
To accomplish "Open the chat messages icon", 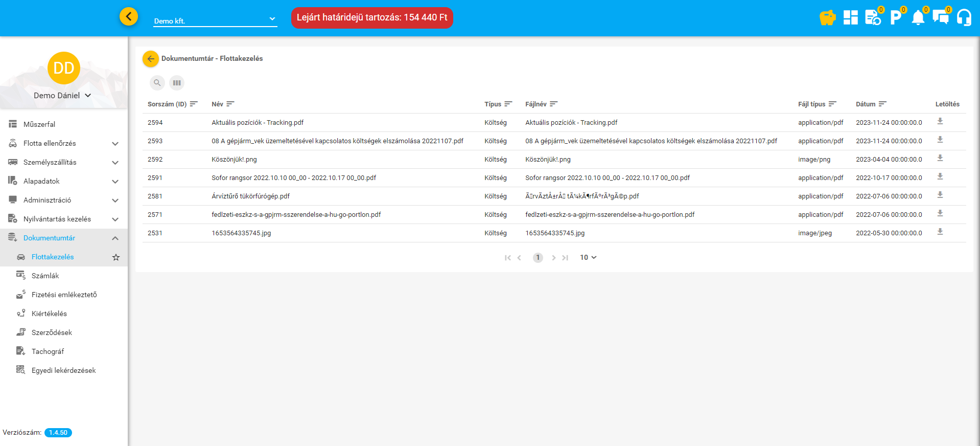I will (x=940, y=18).
